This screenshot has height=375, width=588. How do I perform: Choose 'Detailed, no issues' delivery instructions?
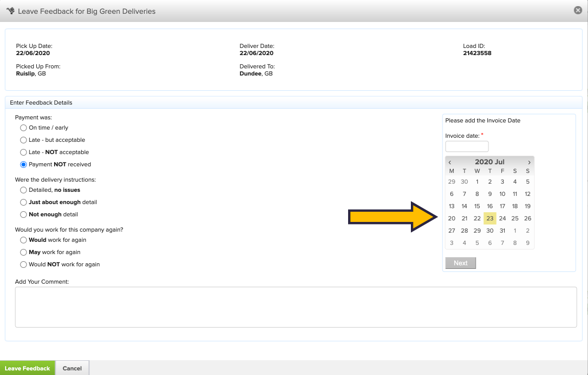pyautogui.click(x=23, y=190)
